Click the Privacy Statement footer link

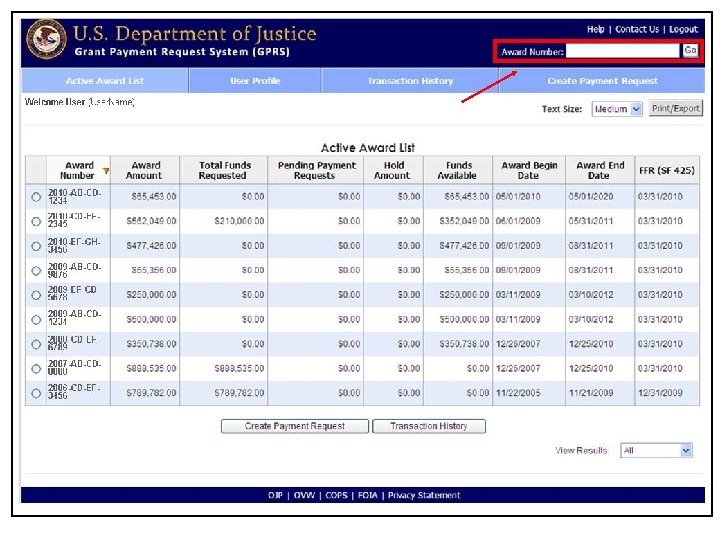coord(424,495)
